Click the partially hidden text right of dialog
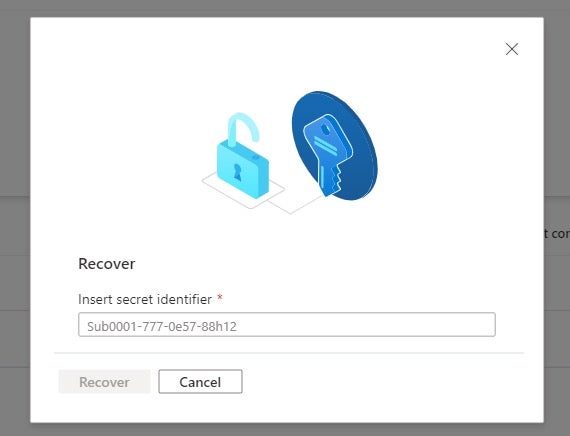The height and width of the screenshot is (436, 570). pos(557,233)
